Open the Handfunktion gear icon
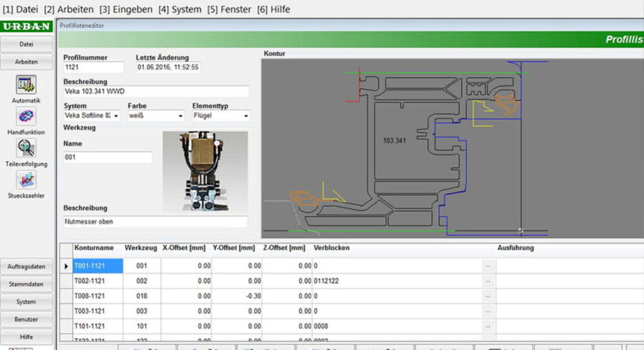This screenshot has height=350, width=644. pos(26,116)
